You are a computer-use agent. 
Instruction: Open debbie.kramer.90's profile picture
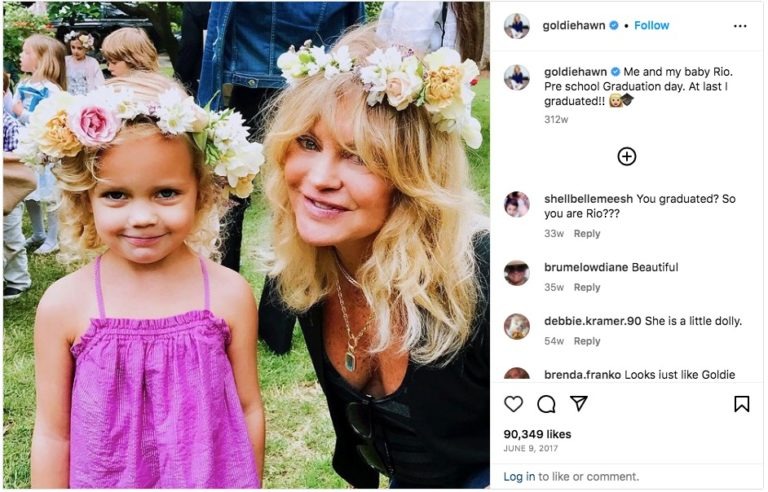pos(517,326)
